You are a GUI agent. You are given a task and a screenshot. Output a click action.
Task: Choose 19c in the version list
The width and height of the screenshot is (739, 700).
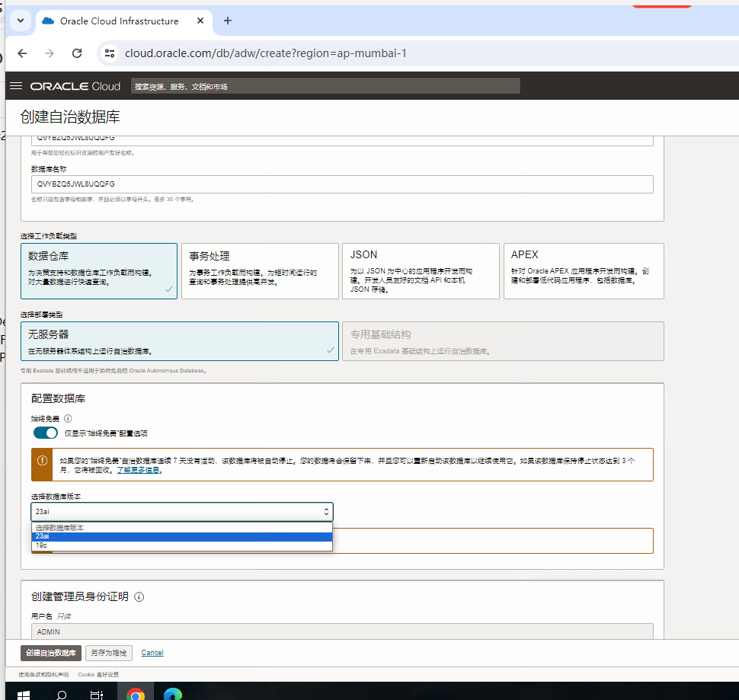click(182, 545)
